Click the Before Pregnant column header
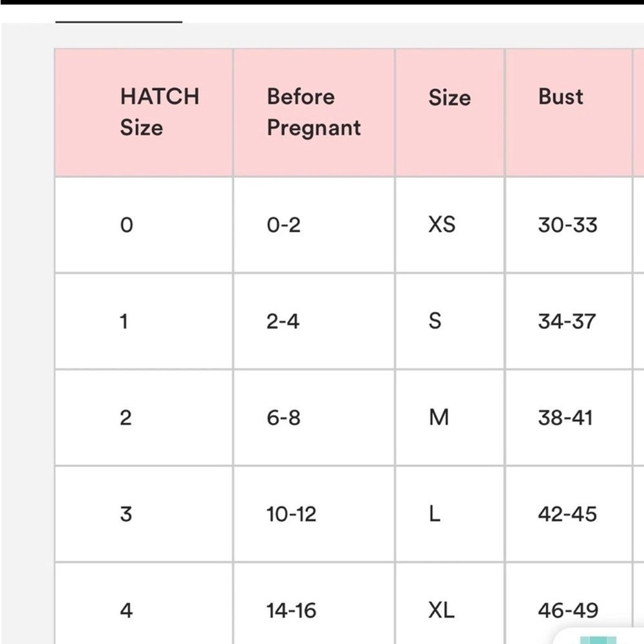 click(314, 113)
